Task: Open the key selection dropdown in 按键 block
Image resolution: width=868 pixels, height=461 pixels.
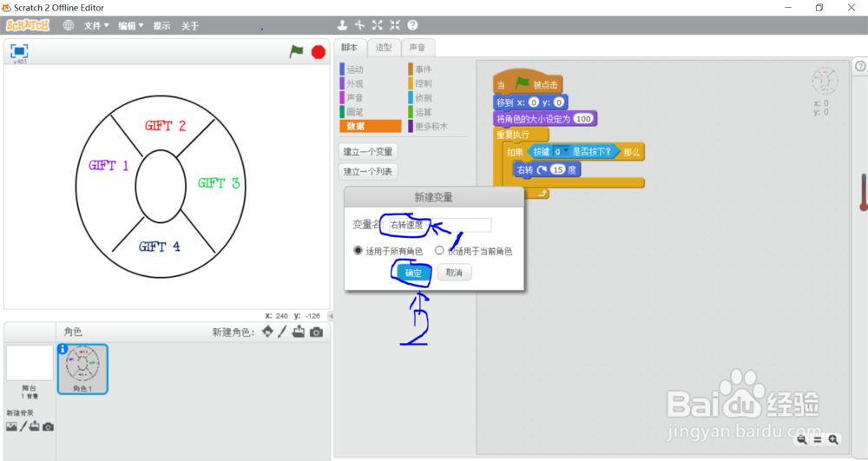Action: [562, 151]
